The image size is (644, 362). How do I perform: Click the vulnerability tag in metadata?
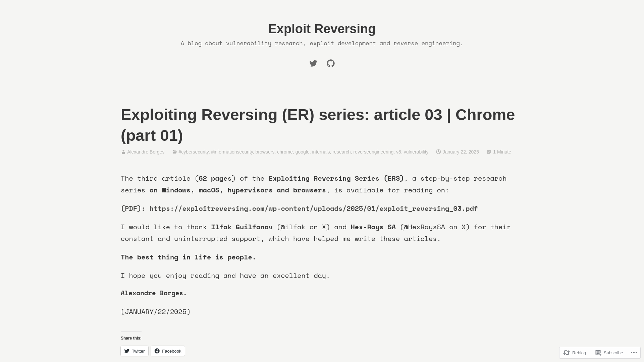point(416,152)
